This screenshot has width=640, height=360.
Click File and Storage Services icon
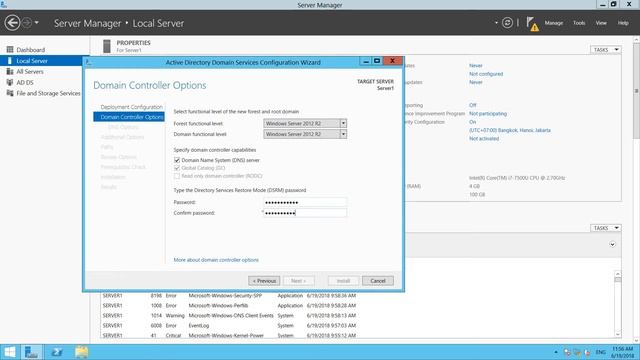point(10,93)
